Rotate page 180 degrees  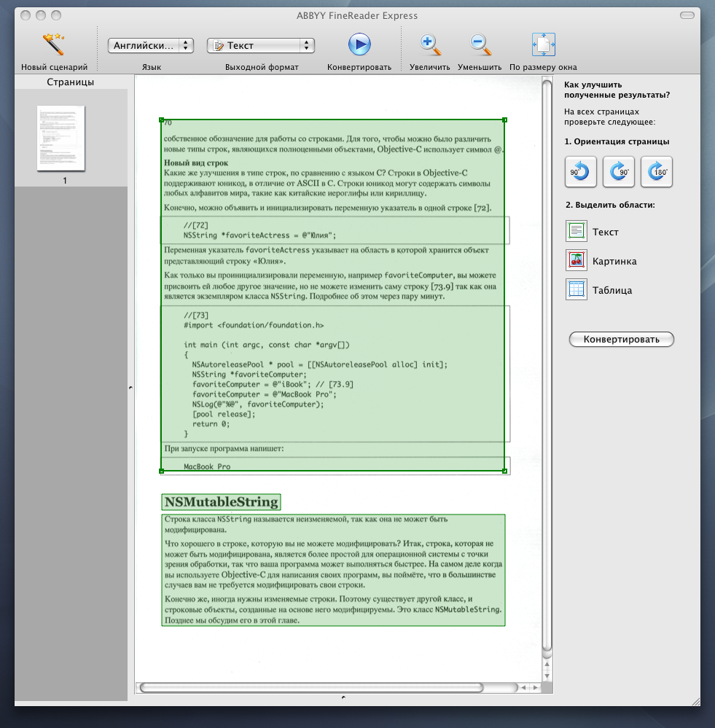pyautogui.click(x=657, y=172)
